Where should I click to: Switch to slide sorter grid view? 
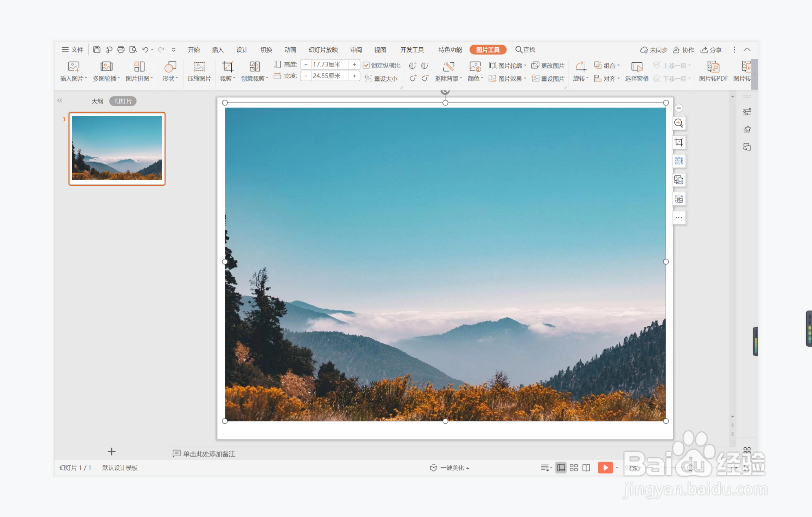(x=574, y=468)
